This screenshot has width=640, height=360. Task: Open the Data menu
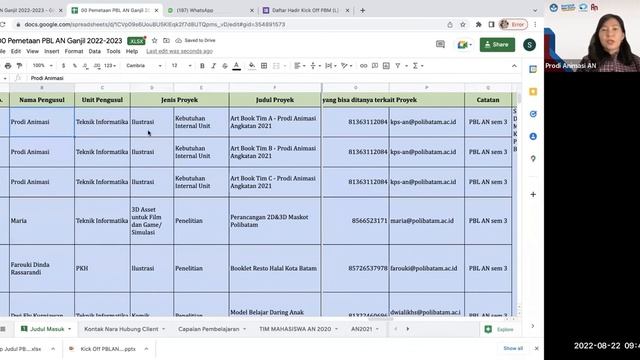tap(94, 51)
